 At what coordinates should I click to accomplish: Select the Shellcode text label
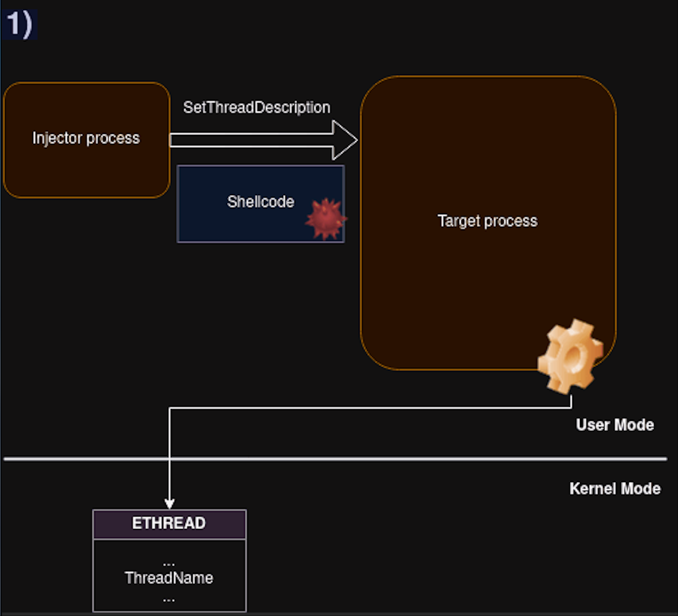coord(260,202)
